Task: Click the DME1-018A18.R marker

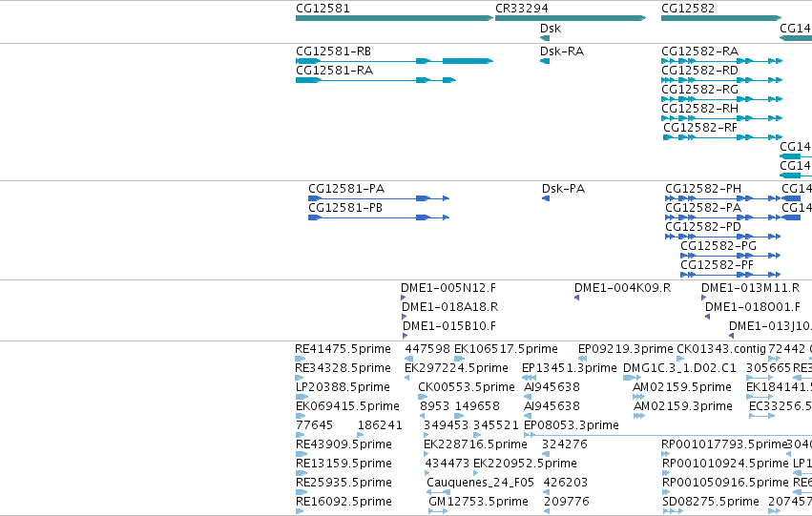Action: (x=405, y=317)
